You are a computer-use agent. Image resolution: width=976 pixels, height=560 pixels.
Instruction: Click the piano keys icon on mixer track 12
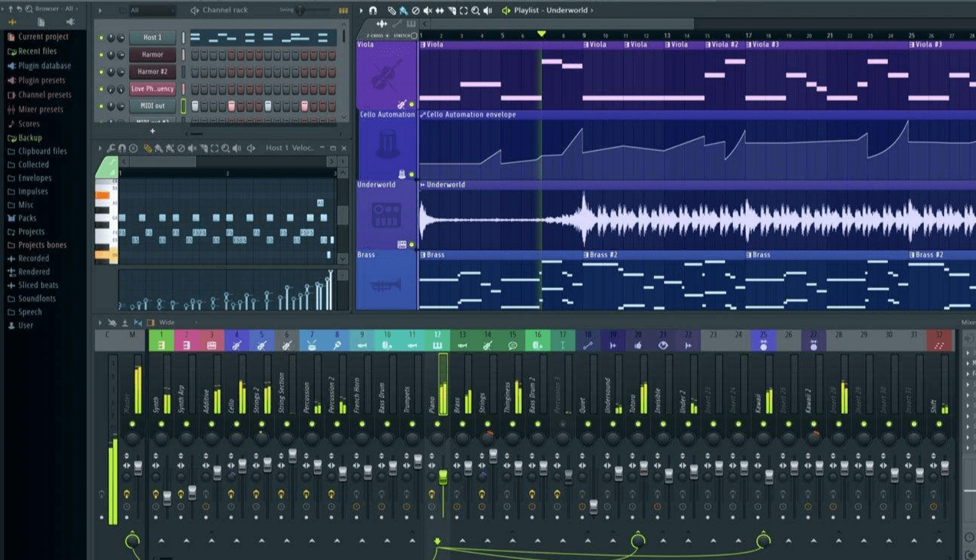(437, 345)
